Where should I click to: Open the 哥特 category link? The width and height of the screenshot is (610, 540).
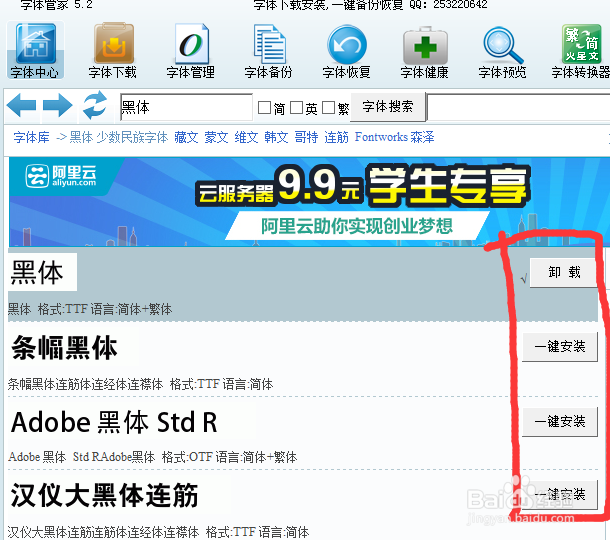click(x=306, y=137)
